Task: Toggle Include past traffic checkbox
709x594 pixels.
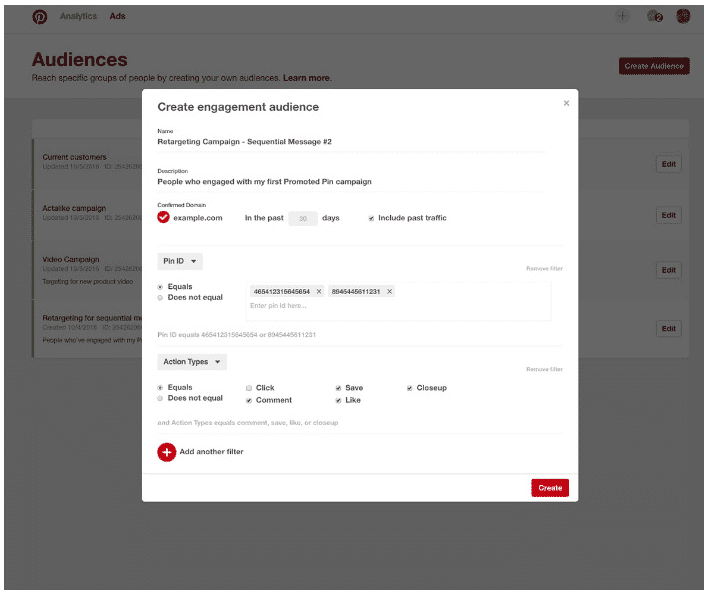Action: click(371, 218)
